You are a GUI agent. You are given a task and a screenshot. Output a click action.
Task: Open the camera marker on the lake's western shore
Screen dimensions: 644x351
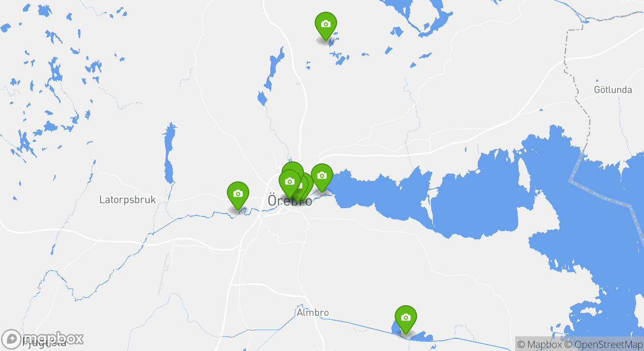point(322,176)
